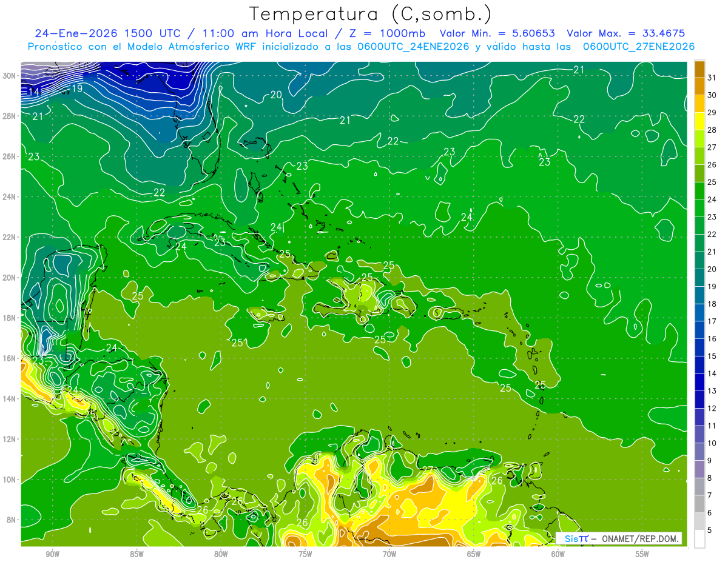728x562 pixels.
Task: Click legend scale value 15
Action: point(712,356)
